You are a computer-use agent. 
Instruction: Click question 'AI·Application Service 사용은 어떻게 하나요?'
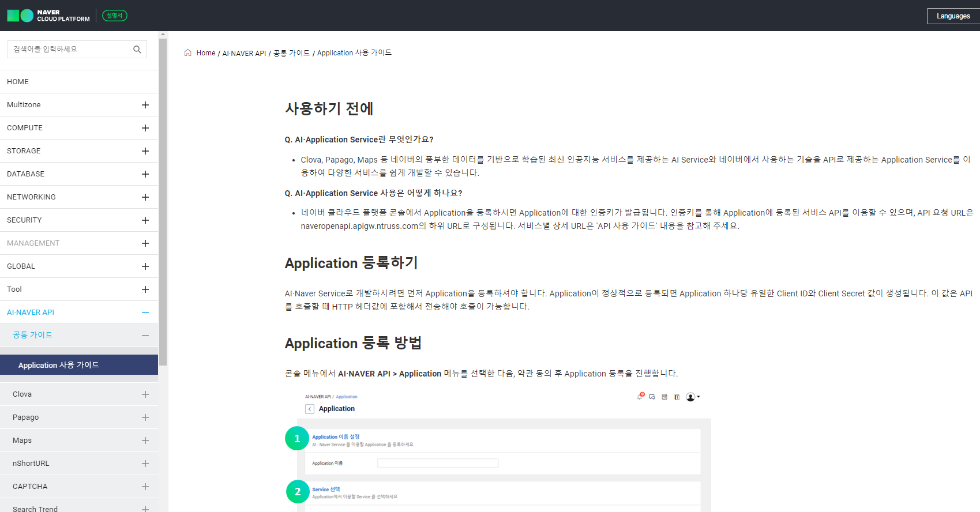click(373, 193)
